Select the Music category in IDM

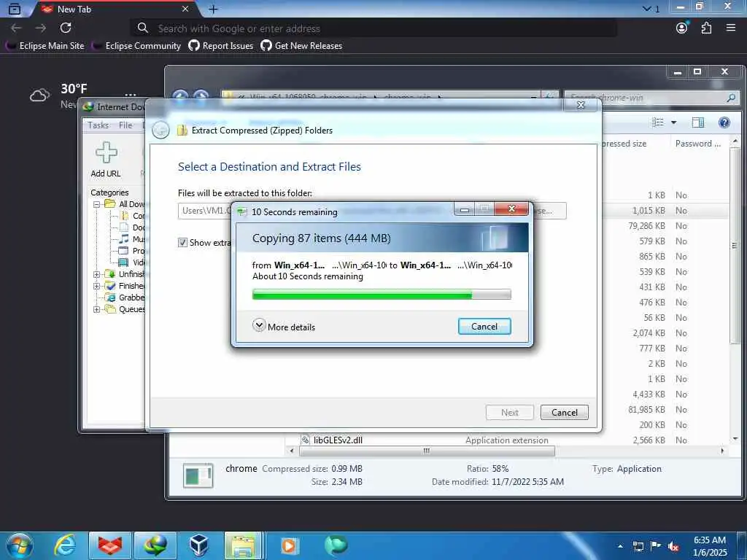tap(133, 239)
